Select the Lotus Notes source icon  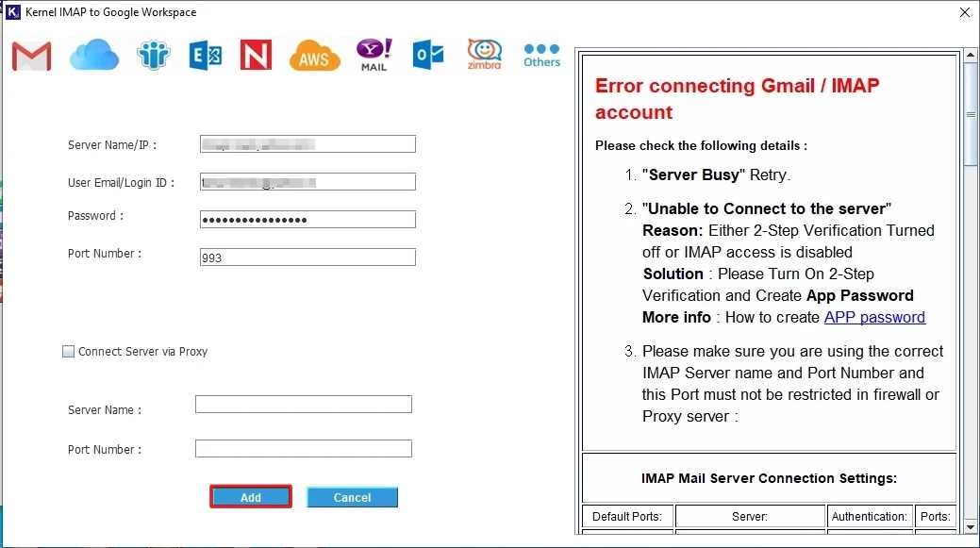click(x=256, y=56)
